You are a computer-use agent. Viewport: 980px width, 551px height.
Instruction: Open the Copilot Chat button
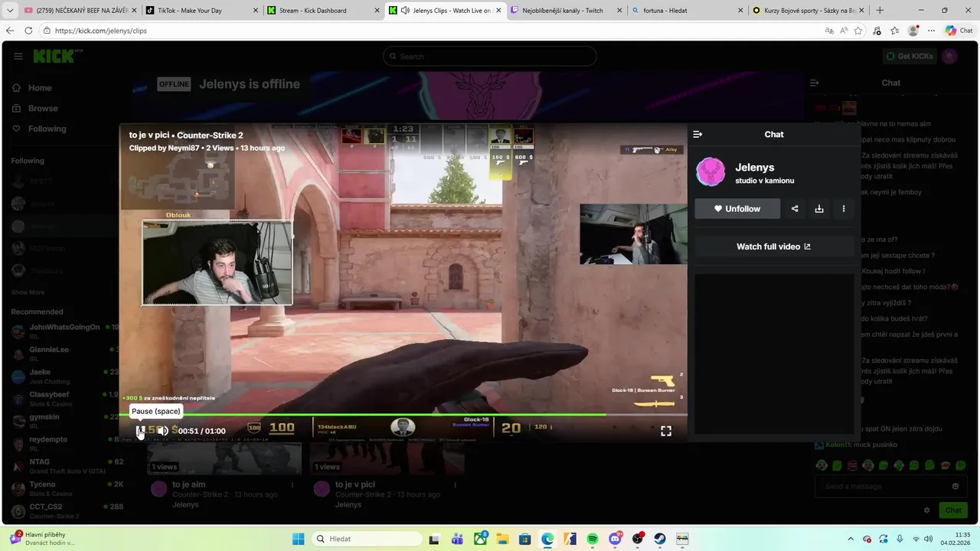click(x=960, y=31)
